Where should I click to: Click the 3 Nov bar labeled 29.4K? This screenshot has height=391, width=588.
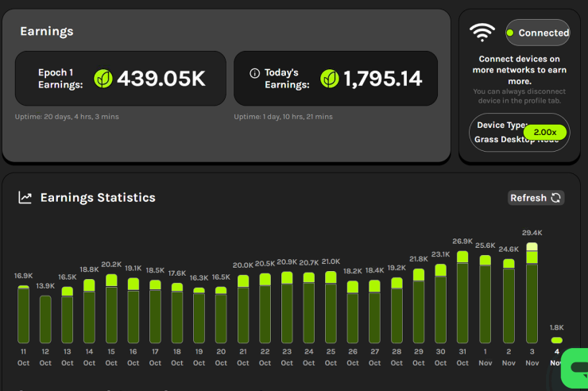(x=532, y=292)
